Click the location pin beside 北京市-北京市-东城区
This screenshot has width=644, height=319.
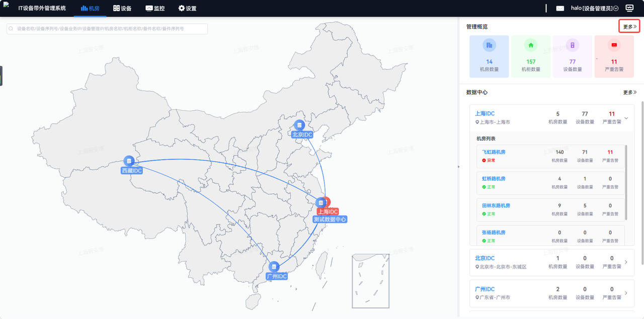[x=477, y=267]
